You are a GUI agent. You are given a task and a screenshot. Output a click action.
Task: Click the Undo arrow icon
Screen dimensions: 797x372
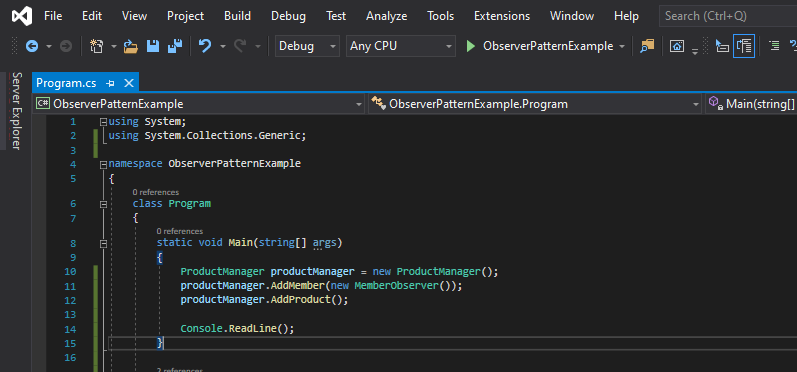[205, 47]
